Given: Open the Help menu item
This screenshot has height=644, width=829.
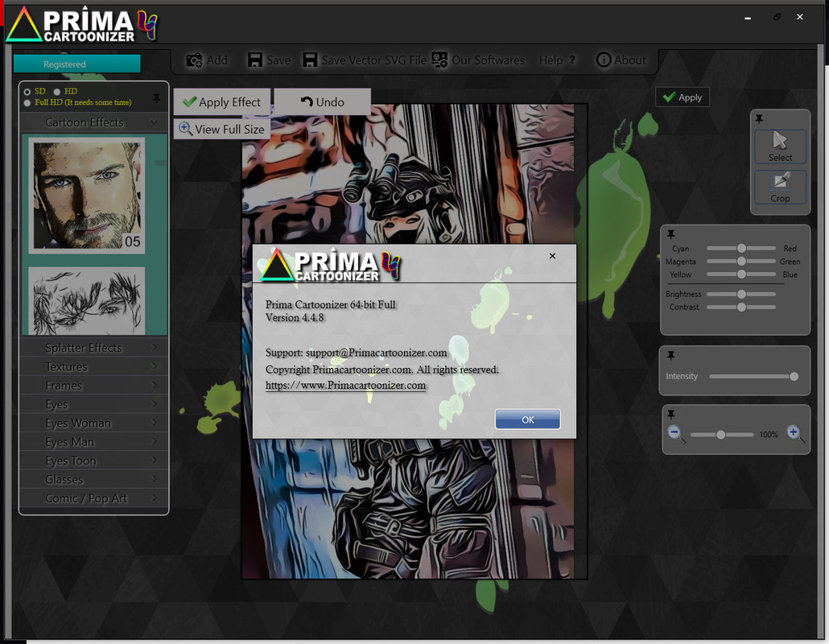Looking at the screenshot, I should [x=551, y=60].
